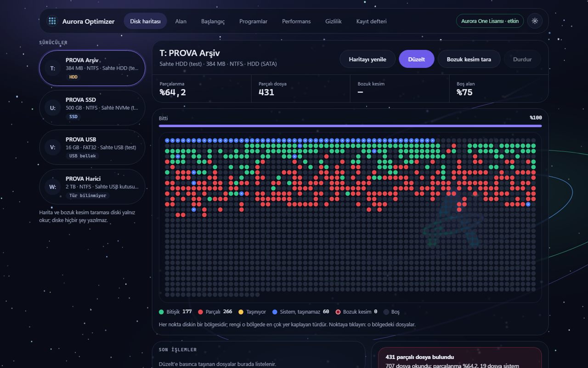Image resolution: width=588 pixels, height=368 pixels.
Task: Click the 431 parçalı dosya bulundu message
Action: pyautogui.click(x=420, y=357)
